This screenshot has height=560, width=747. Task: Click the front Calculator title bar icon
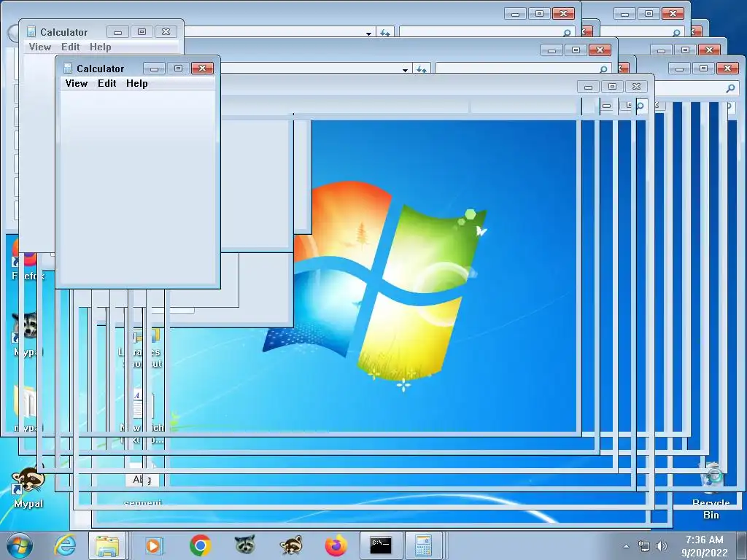(68, 68)
